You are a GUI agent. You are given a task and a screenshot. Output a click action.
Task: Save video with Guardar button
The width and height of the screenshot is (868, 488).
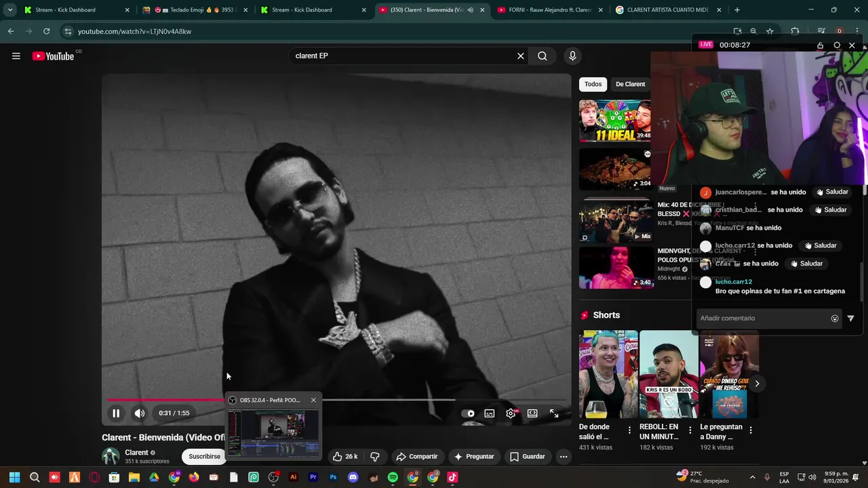(527, 456)
